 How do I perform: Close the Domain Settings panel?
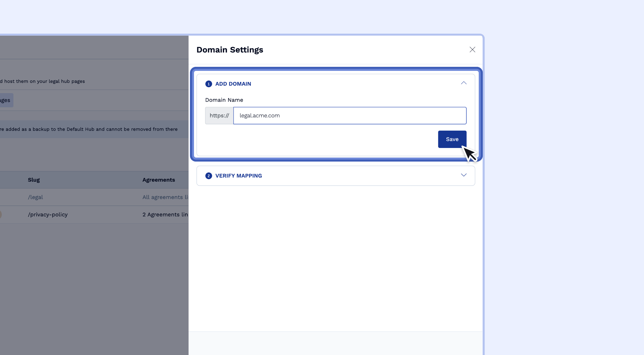pyautogui.click(x=472, y=49)
